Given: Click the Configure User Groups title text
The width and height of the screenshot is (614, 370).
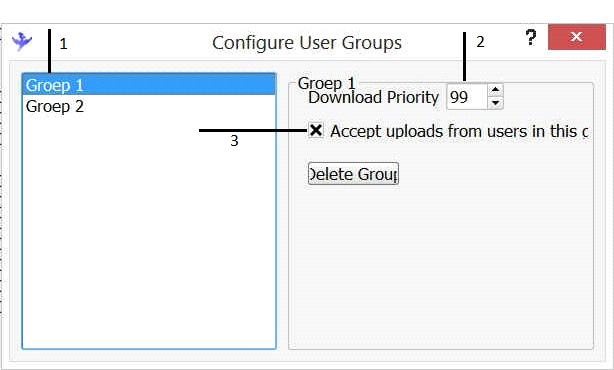Looking at the screenshot, I should pyautogui.click(x=307, y=43).
